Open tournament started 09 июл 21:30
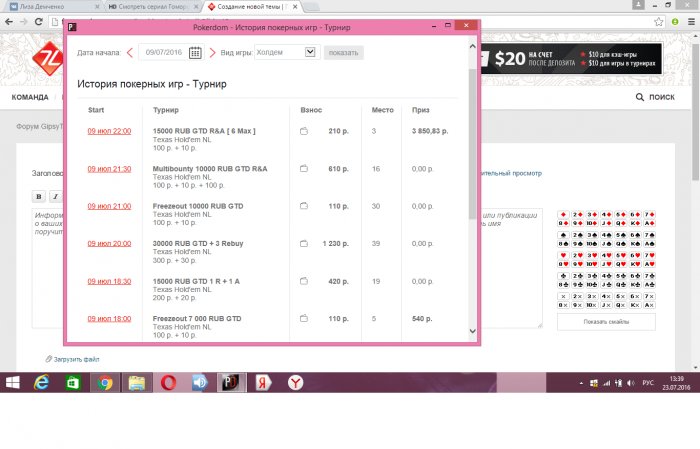This screenshot has height=449, width=700. [109, 169]
